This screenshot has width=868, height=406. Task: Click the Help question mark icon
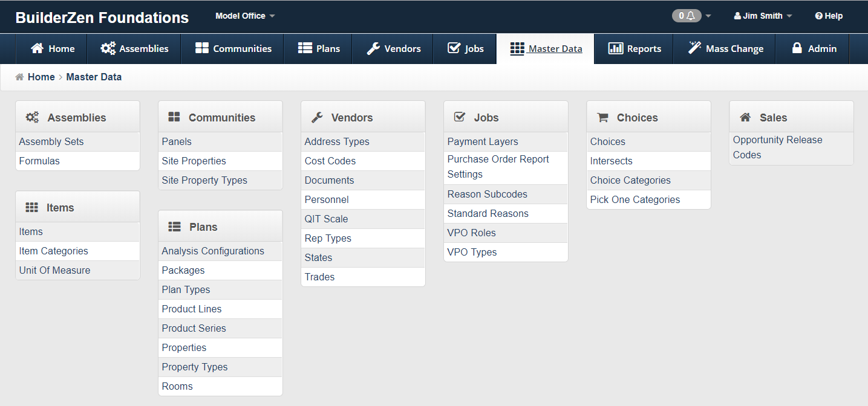pyautogui.click(x=818, y=16)
